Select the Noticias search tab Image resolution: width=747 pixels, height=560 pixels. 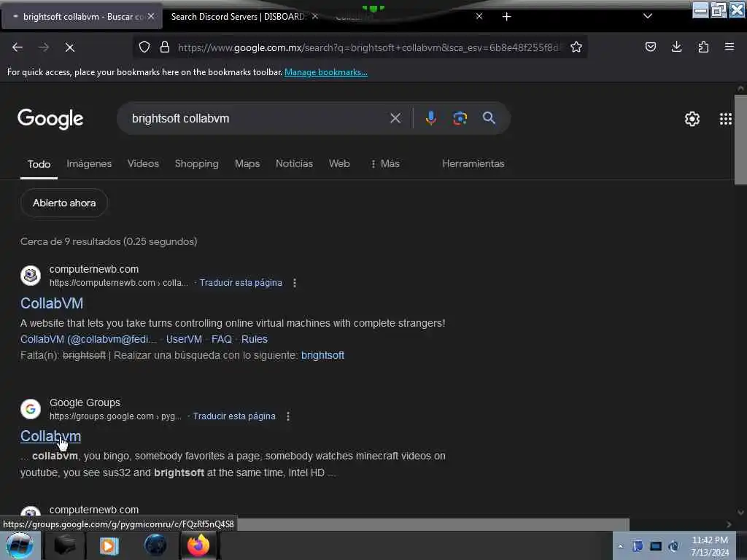point(294,163)
